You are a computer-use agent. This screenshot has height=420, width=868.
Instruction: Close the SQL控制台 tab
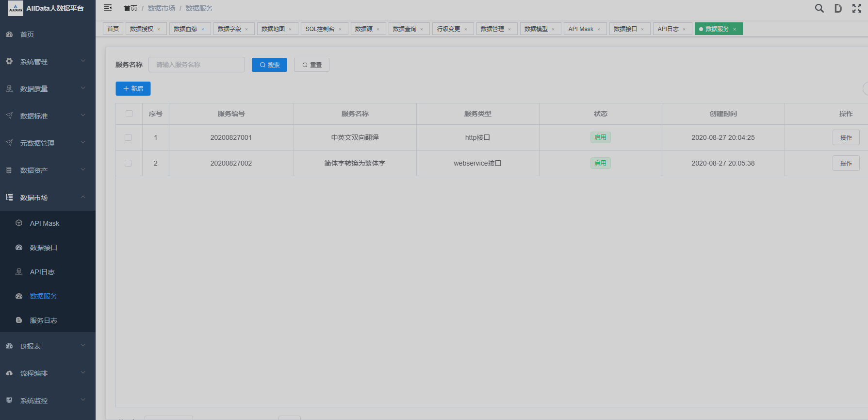pos(340,29)
